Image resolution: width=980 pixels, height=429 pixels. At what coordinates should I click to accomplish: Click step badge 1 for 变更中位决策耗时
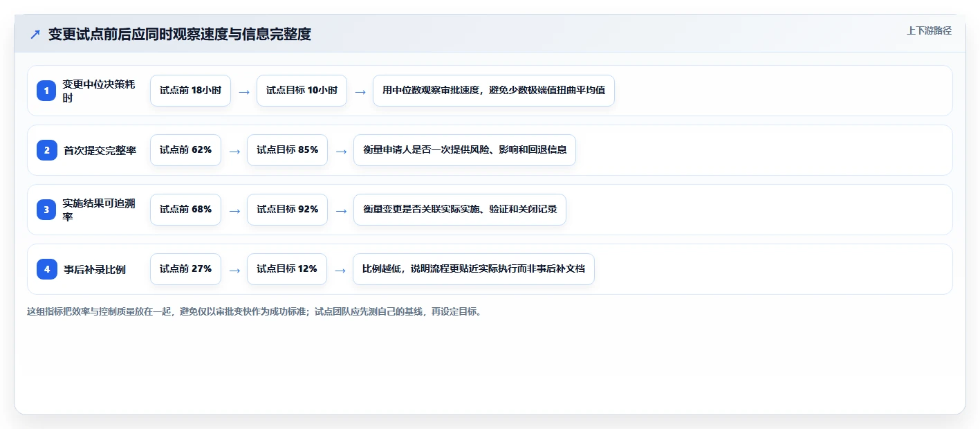coord(47,91)
